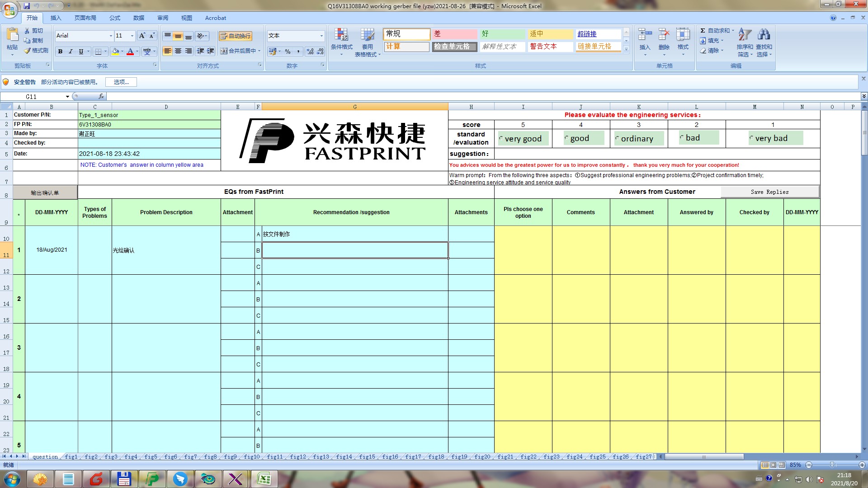This screenshot has width=868, height=488.
Task: Select the 'very good' radio option
Action: (x=501, y=138)
